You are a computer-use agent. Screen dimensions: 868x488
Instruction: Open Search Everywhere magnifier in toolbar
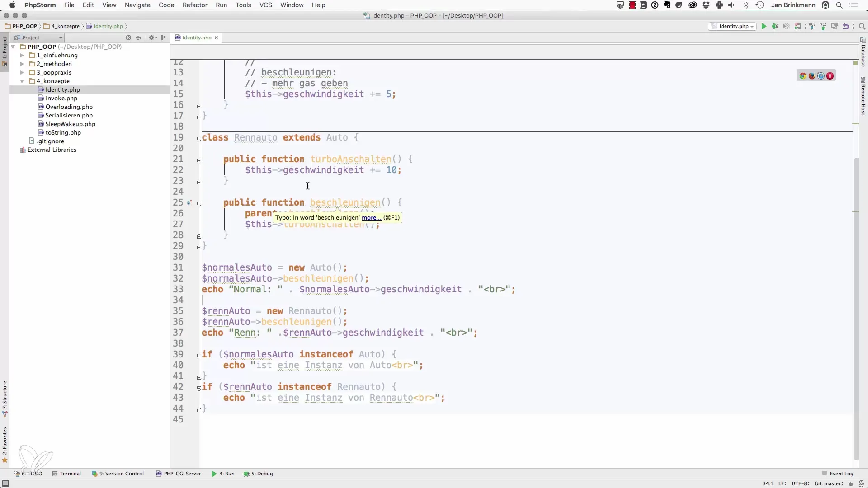862,26
